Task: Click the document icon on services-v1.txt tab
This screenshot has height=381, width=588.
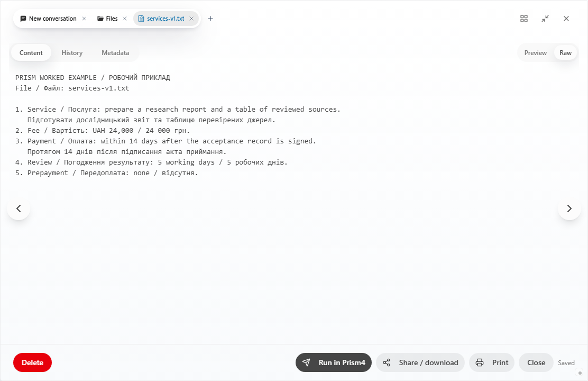Action: (141, 19)
